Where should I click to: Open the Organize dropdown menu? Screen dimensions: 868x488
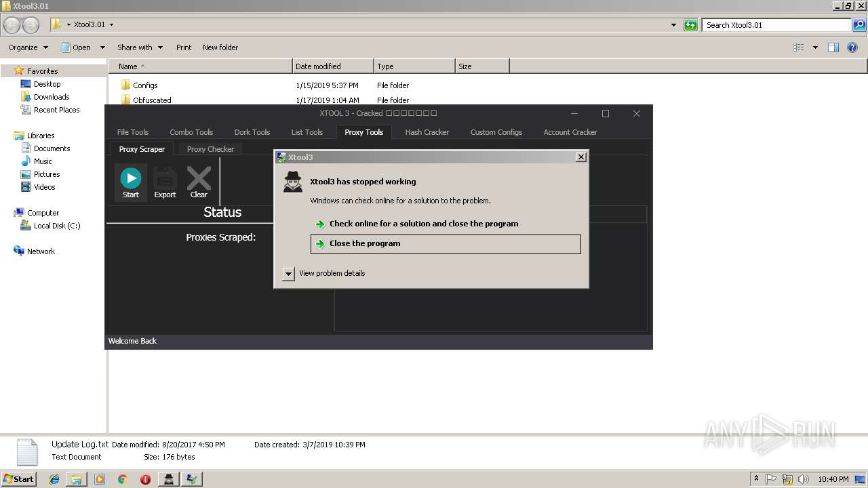[x=28, y=47]
